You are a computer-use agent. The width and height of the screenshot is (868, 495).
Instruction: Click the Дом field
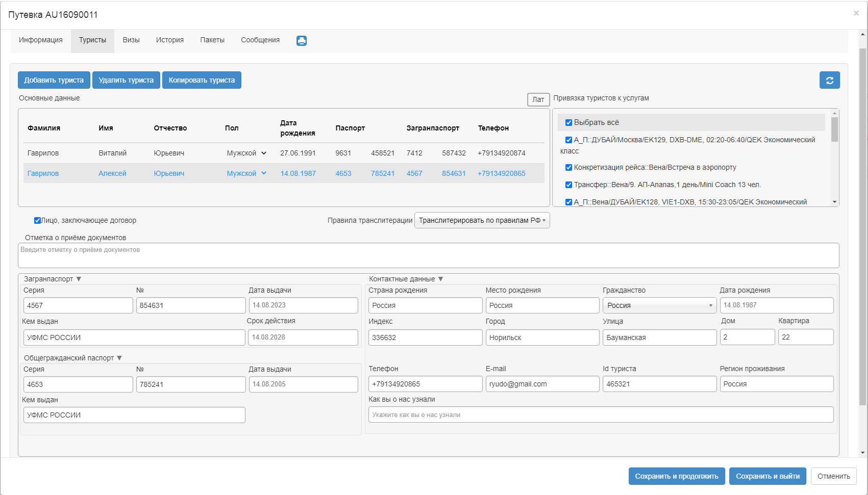[x=747, y=337]
